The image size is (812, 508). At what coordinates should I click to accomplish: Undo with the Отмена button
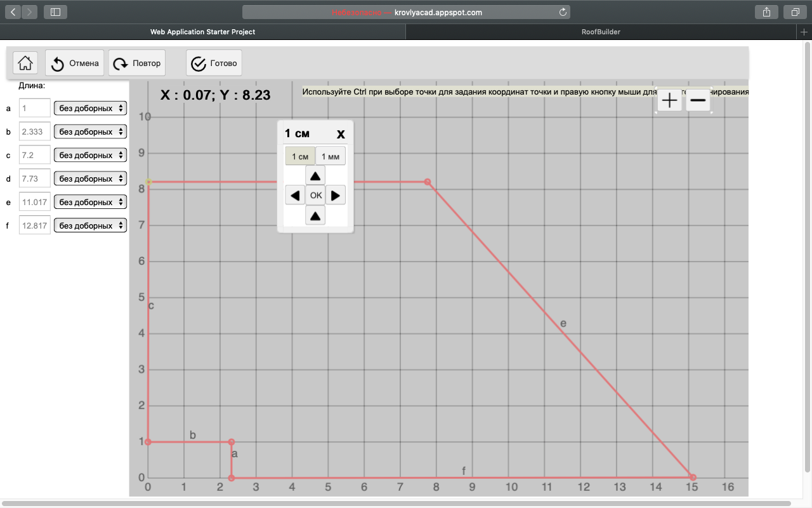(74, 63)
